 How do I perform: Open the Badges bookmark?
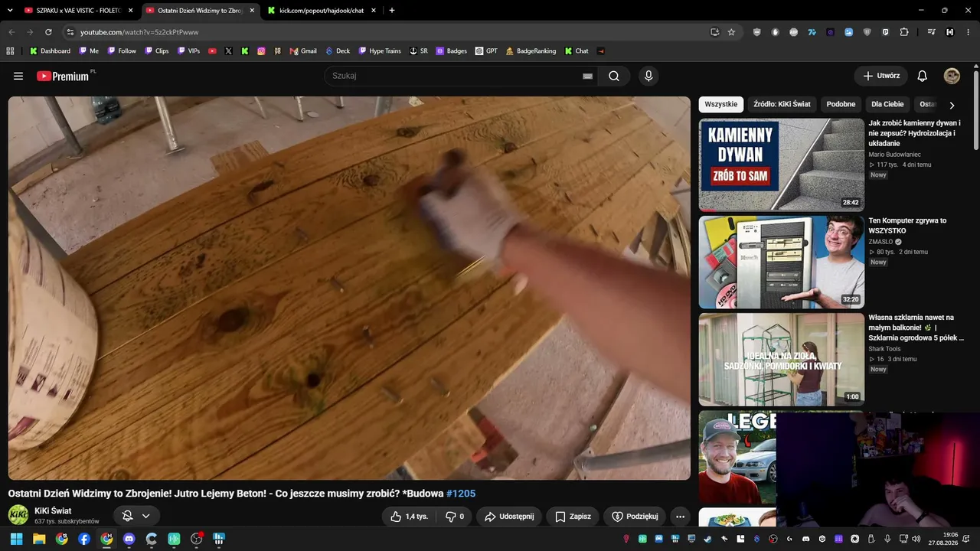pos(452,51)
